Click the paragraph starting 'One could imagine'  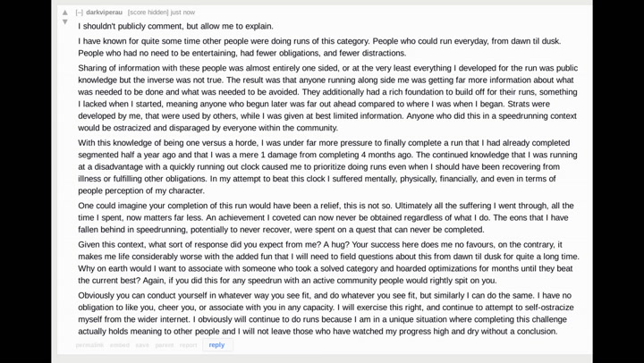[326, 217]
